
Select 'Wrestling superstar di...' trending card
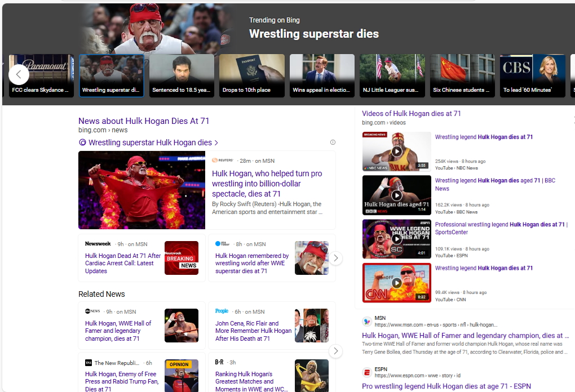pos(112,76)
